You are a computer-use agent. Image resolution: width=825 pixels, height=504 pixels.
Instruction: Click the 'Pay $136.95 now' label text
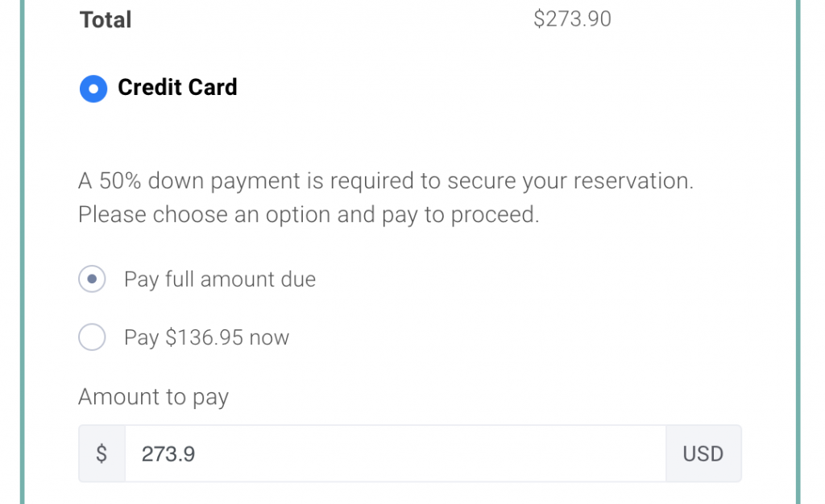[x=207, y=337]
